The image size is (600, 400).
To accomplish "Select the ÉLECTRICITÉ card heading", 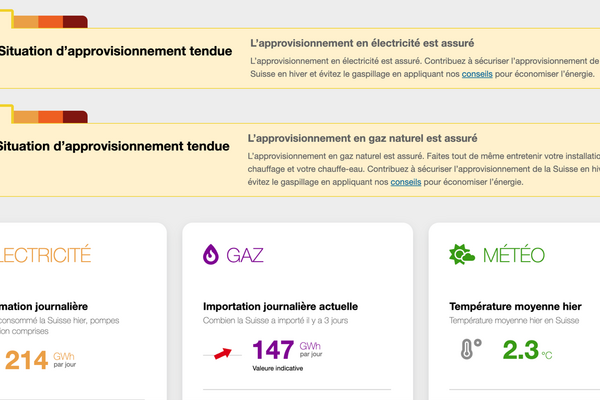I will pyautogui.click(x=45, y=255).
